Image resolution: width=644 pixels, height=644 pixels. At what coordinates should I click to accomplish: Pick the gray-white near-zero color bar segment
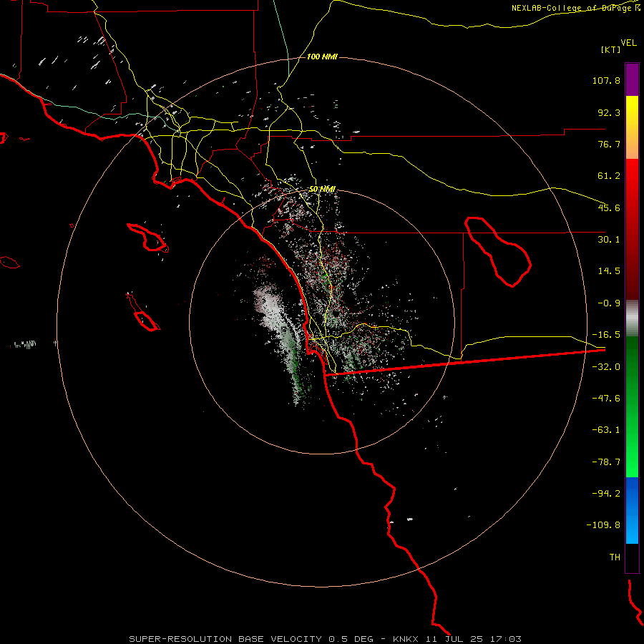click(632, 318)
